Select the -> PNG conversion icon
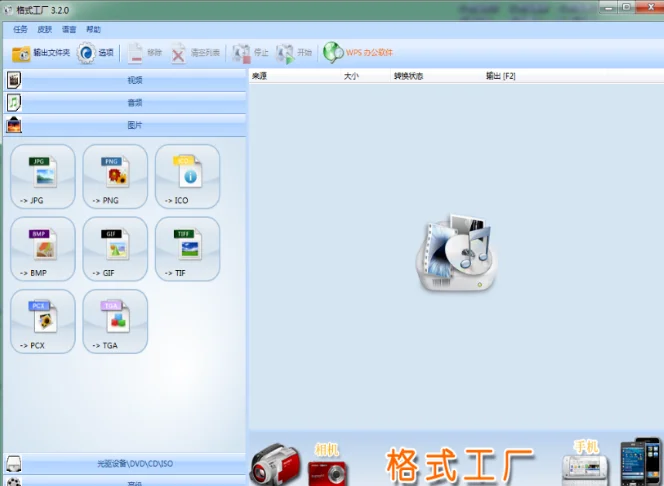Viewport: 664px width, 486px height. pos(115,177)
